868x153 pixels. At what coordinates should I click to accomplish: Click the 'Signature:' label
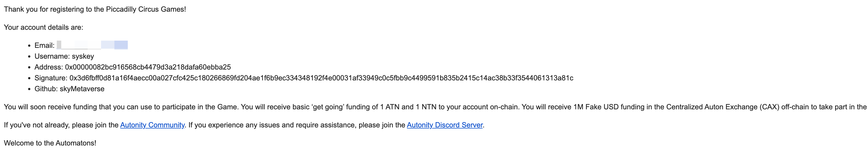(x=51, y=78)
